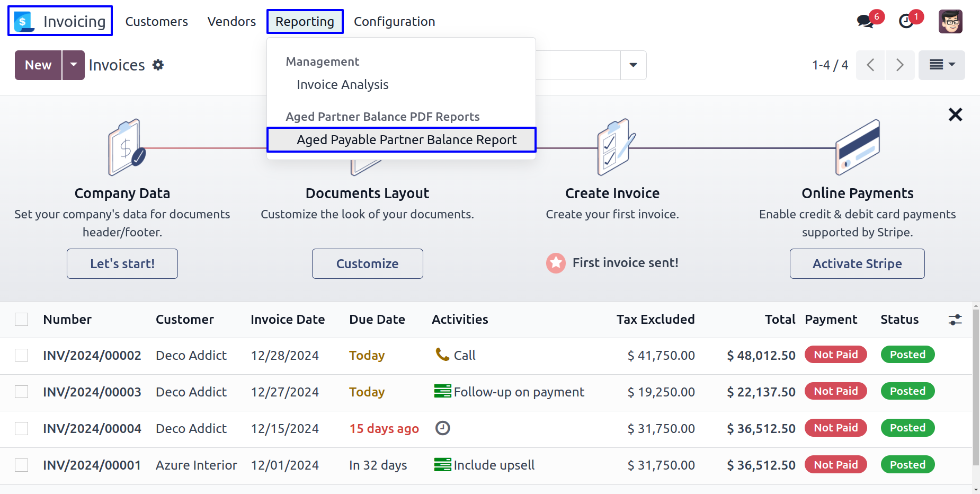Toggle the select-all header checkbox
Viewport: 980px width, 494px height.
(22, 320)
